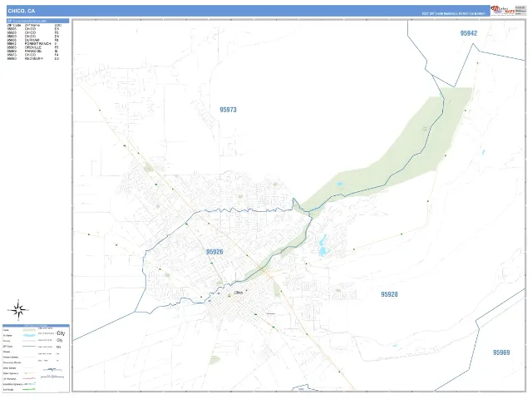Click the Chico city name label
This screenshot has height=399, width=532.
pos(239,292)
